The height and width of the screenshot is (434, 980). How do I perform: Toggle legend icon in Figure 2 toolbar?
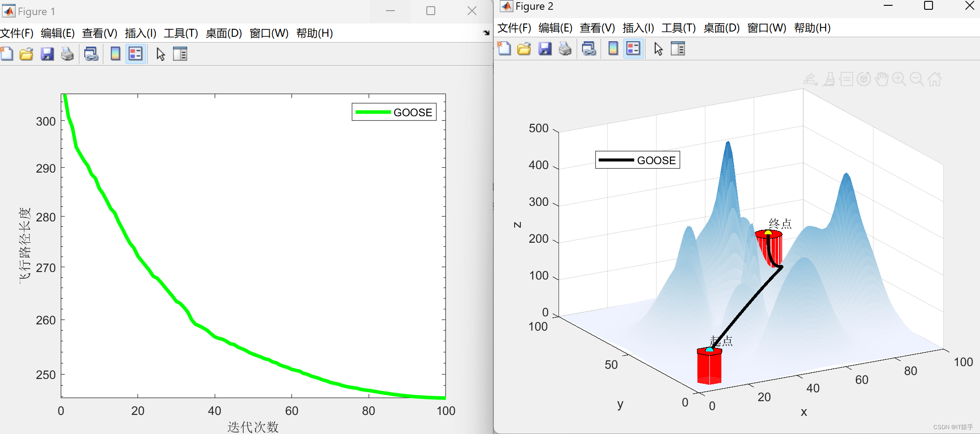pos(634,48)
